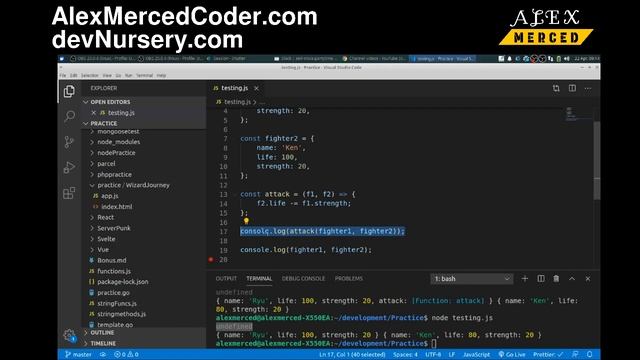Image resolution: width=640 pixels, height=360 pixels.
Task: Start Go Live server
Action: 512,354
